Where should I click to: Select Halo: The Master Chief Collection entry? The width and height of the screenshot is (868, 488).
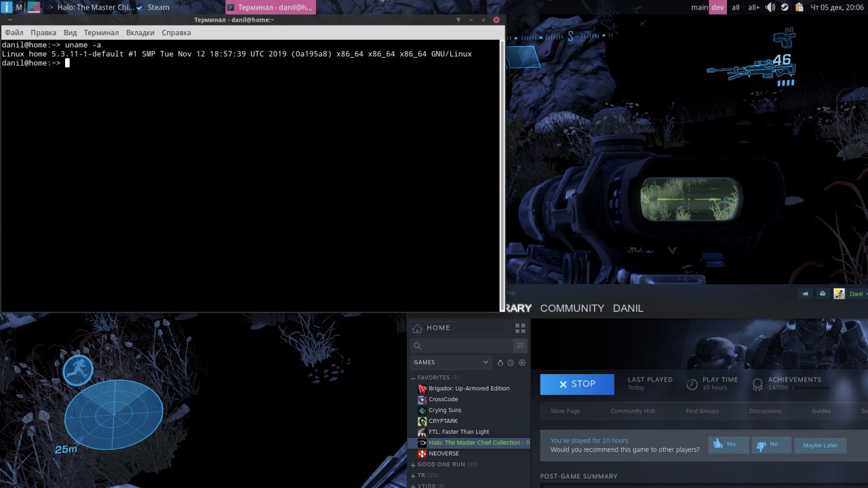(x=469, y=443)
